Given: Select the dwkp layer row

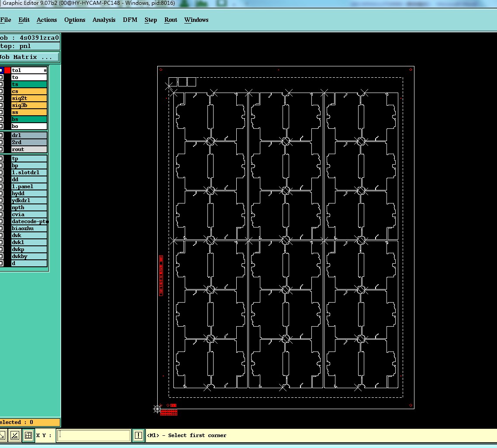Looking at the screenshot, I should click(29, 249).
